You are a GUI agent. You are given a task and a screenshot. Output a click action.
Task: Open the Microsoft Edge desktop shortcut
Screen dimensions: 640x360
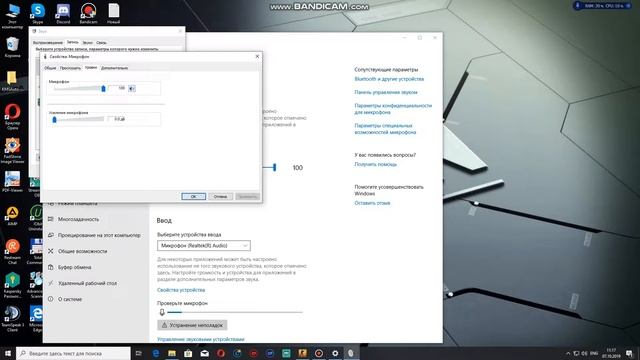pyautogui.click(x=36, y=319)
